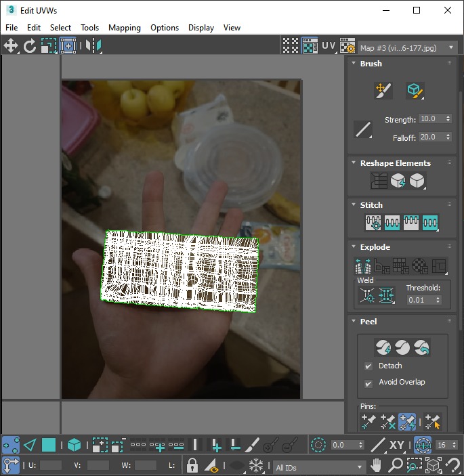Select the Move selected subobject tool

pos(11,46)
